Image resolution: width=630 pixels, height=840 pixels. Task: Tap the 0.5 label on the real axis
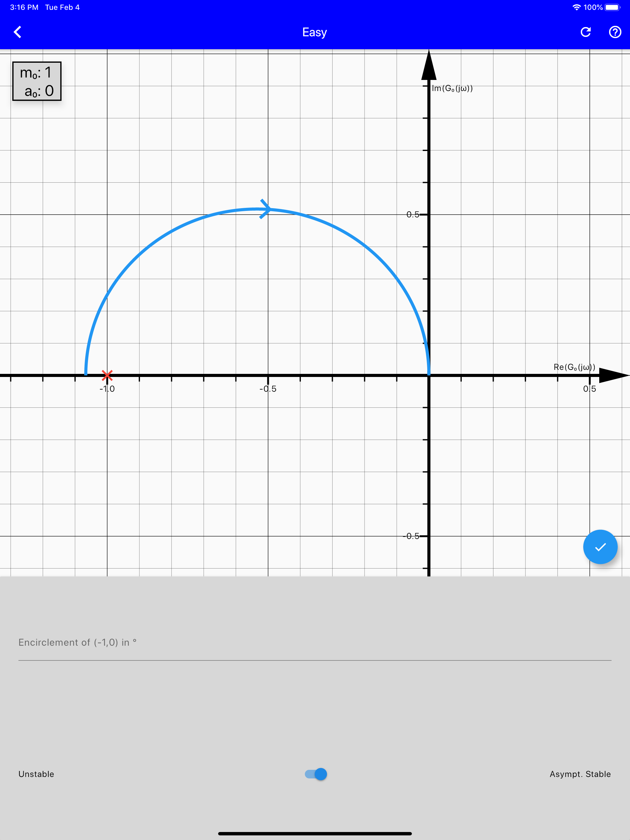[589, 389]
